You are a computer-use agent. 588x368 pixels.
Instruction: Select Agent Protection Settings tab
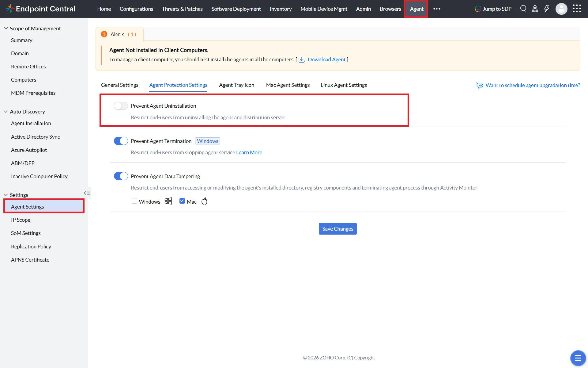[178, 85]
